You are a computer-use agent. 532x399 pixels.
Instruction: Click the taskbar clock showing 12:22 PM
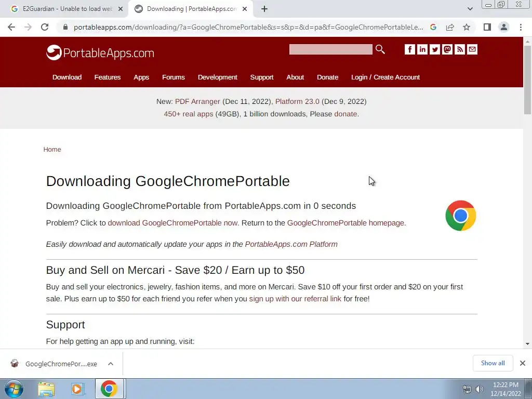coord(506,389)
